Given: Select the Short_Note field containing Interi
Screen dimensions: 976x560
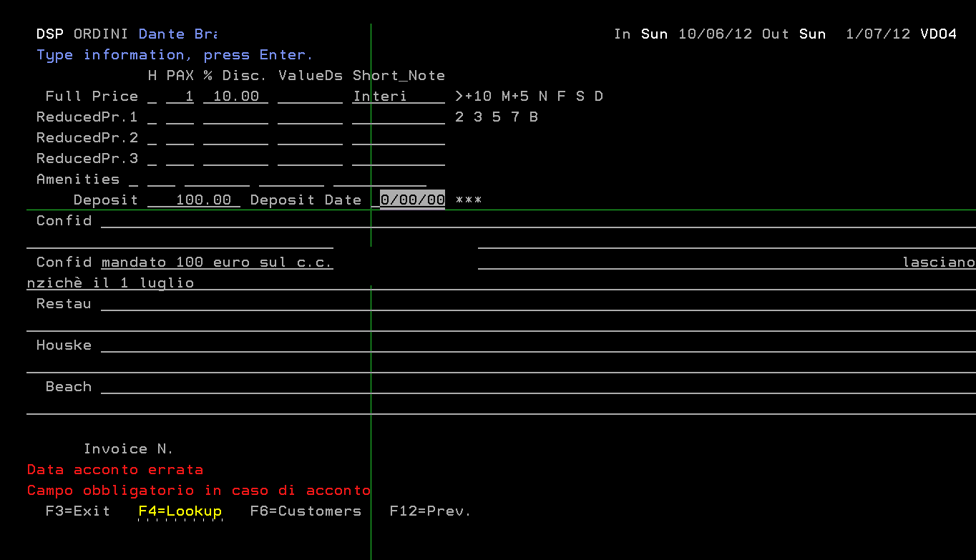Looking at the screenshot, I should tap(398, 96).
